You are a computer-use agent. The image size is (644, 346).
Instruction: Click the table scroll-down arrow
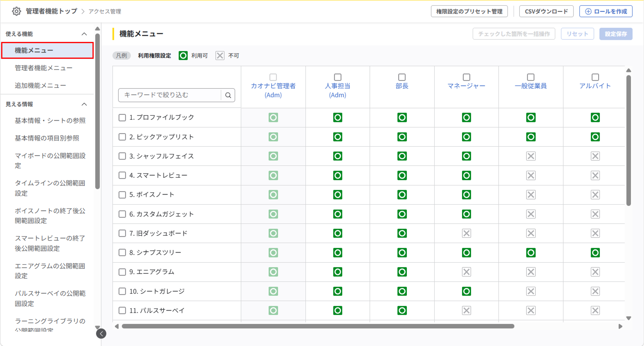(x=628, y=318)
